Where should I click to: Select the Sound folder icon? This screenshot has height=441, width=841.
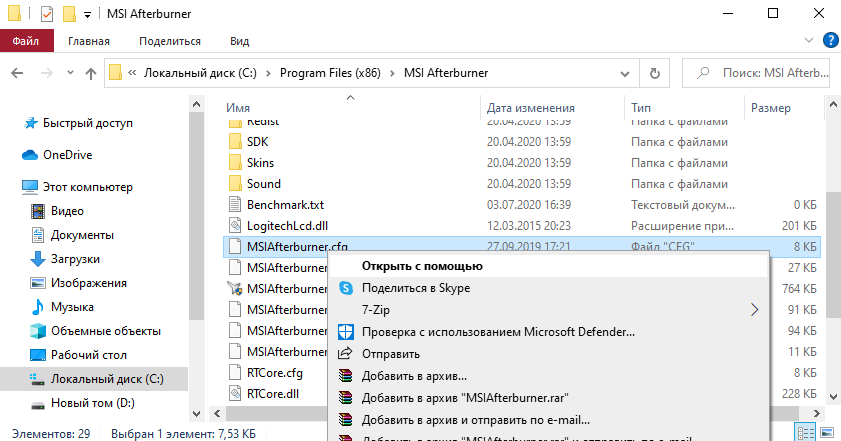click(235, 183)
